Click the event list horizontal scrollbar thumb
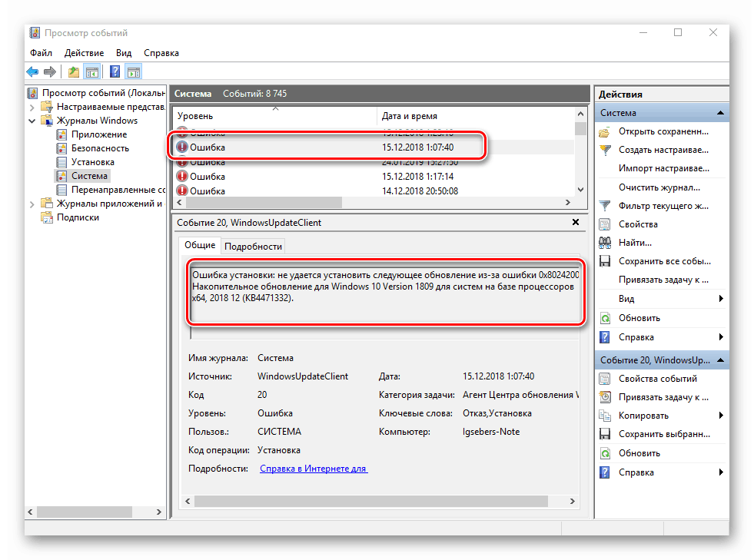 coord(264,202)
